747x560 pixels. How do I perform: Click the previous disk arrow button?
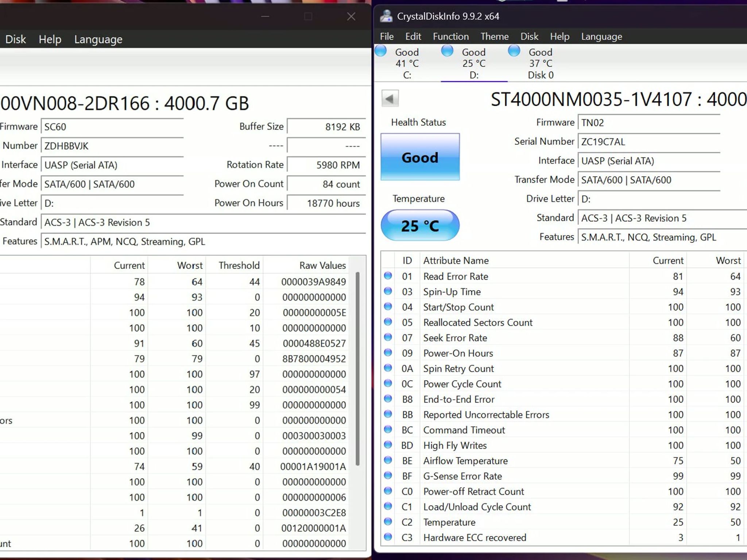click(x=390, y=98)
